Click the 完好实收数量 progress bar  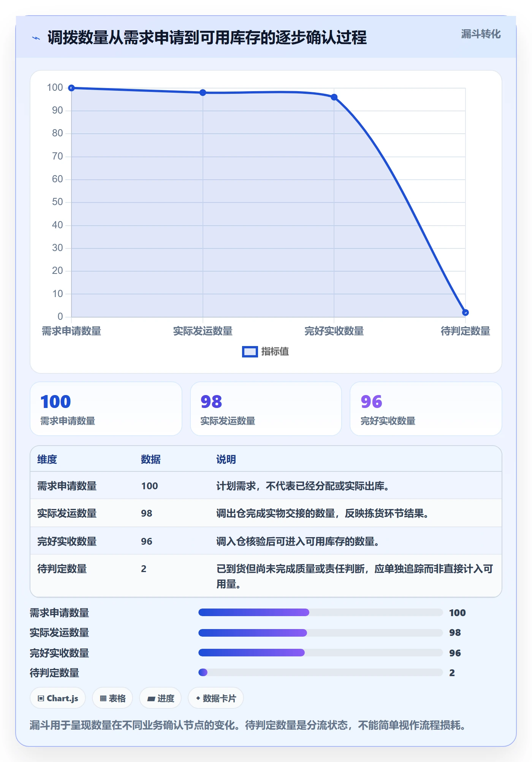(320, 653)
